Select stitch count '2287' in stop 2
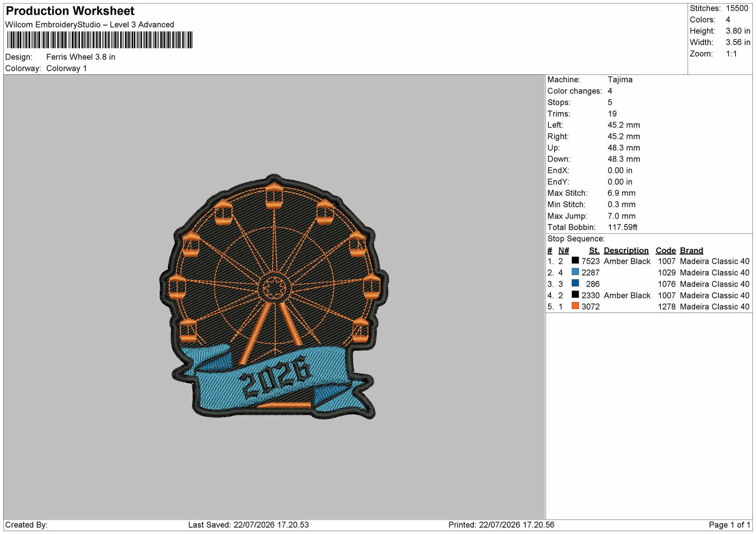Screen dimensions: 756x534 tap(591, 273)
